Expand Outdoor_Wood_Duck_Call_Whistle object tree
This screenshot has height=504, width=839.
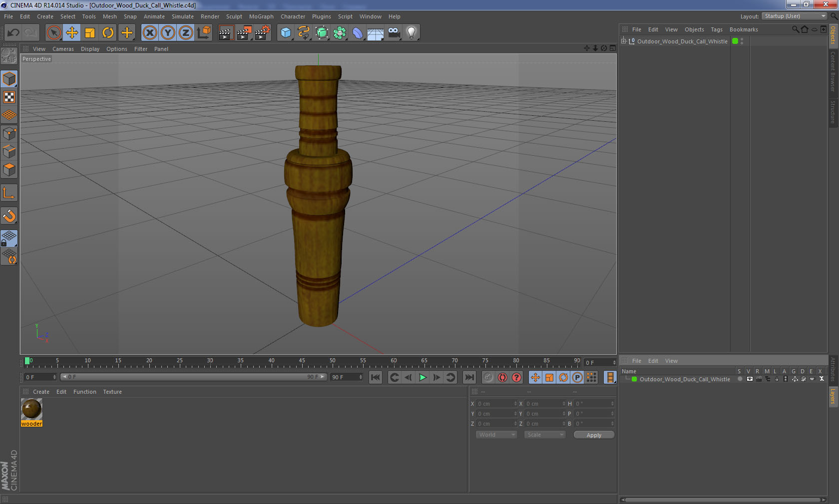(x=623, y=41)
